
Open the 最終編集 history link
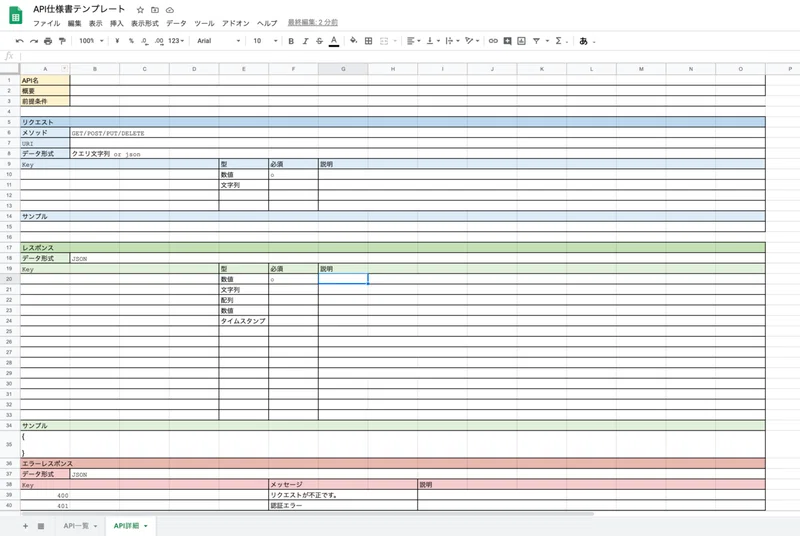(x=313, y=22)
